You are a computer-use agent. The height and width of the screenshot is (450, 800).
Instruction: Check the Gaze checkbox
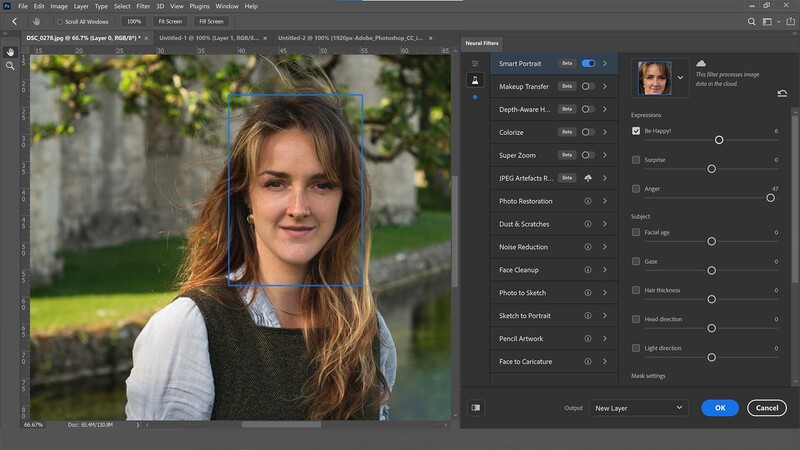pyautogui.click(x=636, y=261)
